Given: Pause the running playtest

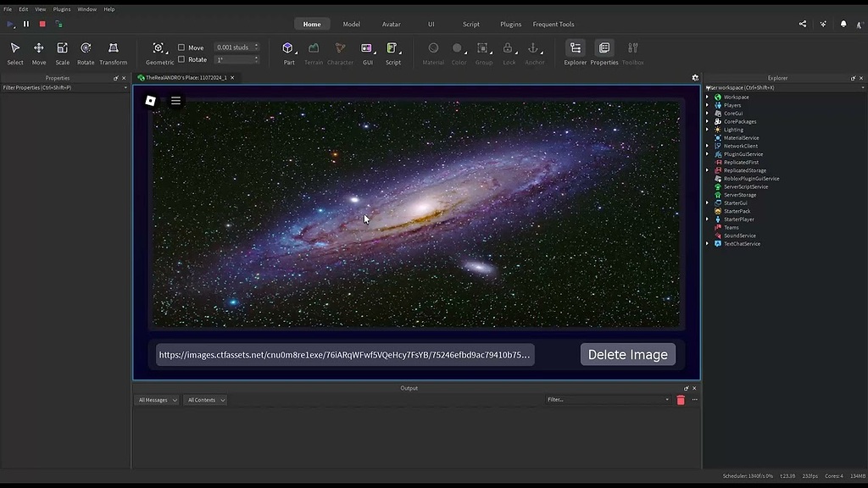Looking at the screenshot, I should click(x=26, y=24).
